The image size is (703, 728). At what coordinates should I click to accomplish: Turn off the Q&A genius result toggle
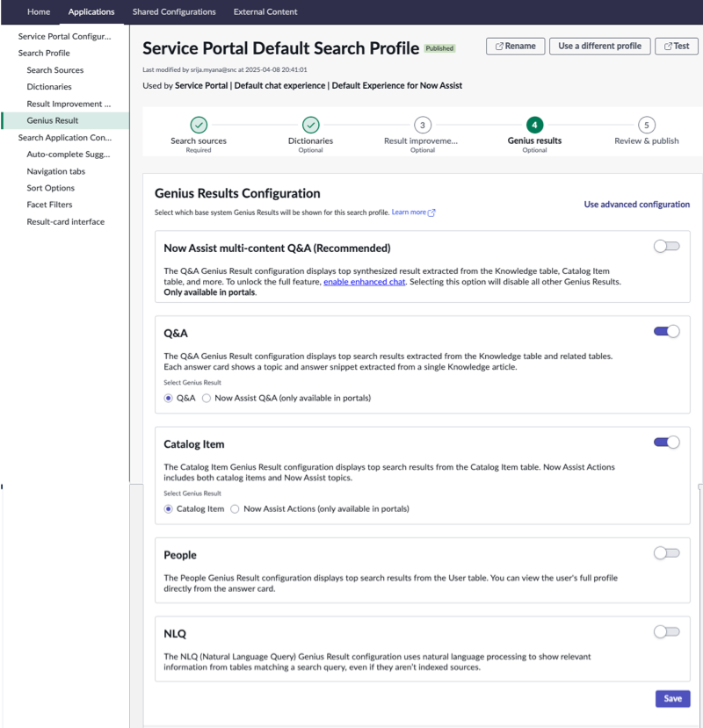pos(666,331)
